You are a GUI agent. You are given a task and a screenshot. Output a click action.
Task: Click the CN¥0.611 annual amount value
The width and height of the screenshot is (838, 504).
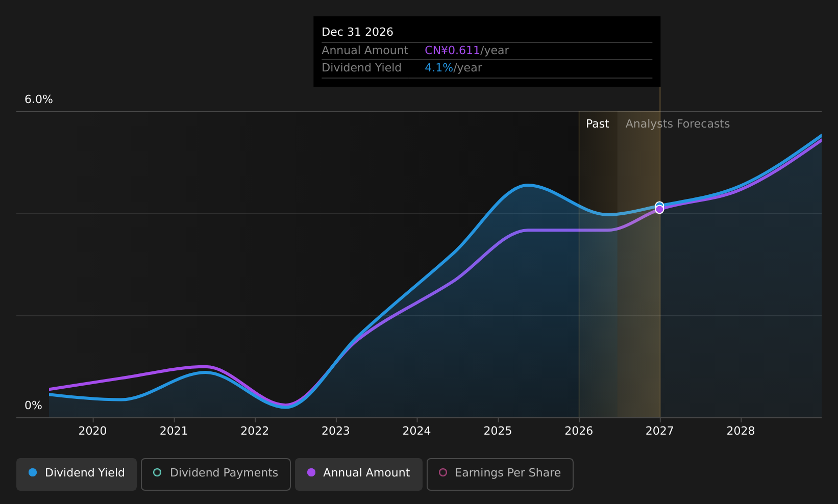coord(452,51)
